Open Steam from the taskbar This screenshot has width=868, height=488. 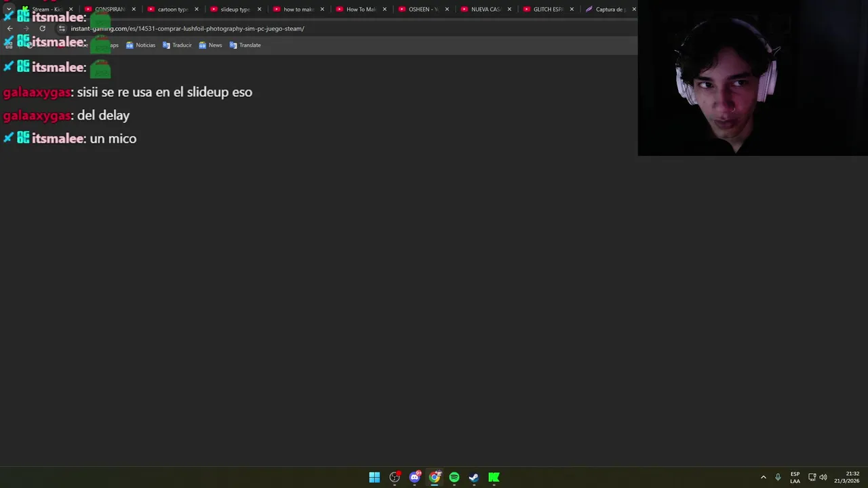(474, 477)
